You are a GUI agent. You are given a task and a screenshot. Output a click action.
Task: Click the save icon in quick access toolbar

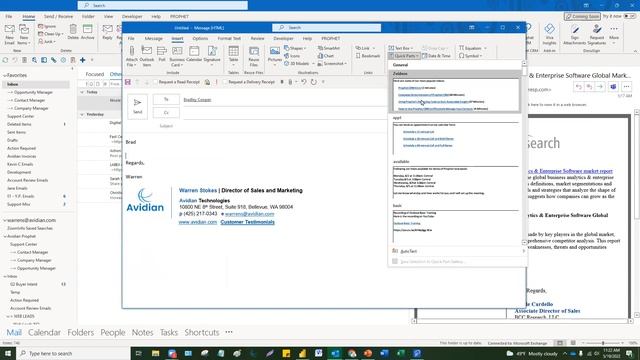pyautogui.click(x=128, y=82)
